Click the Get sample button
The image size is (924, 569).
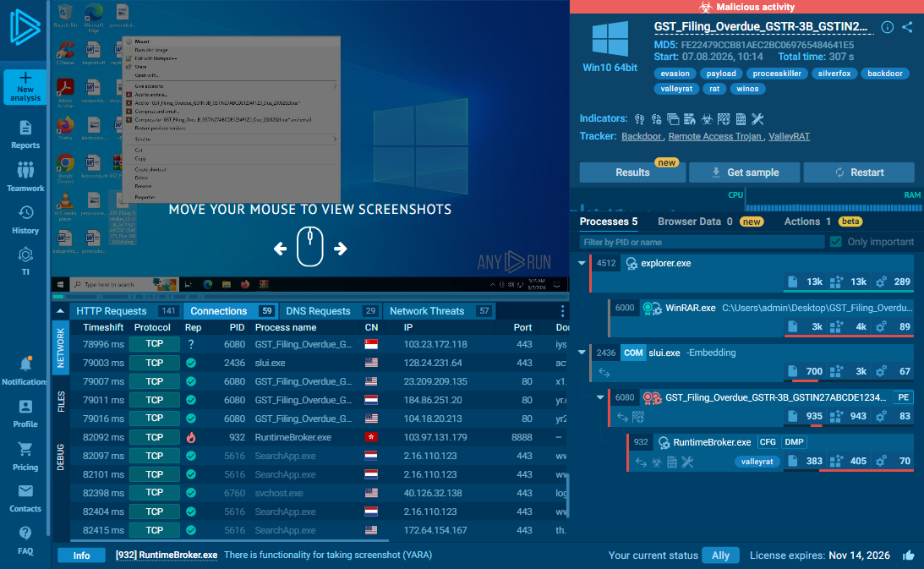(744, 172)
